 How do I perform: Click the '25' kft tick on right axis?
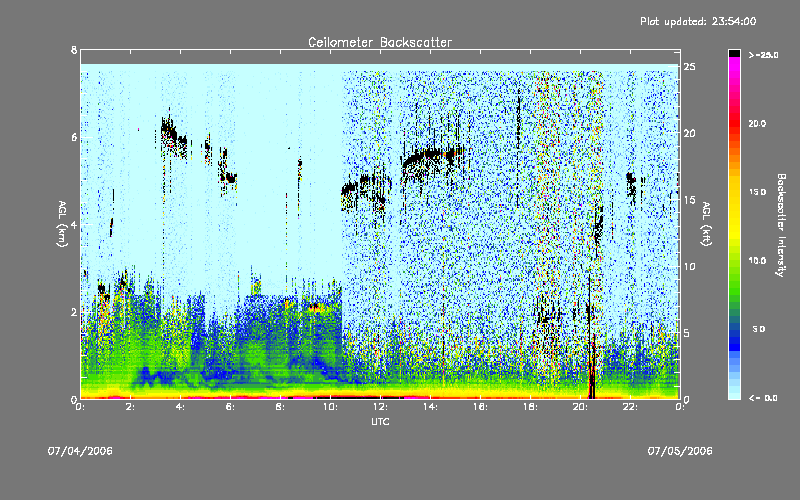click(x=689, y=67)
